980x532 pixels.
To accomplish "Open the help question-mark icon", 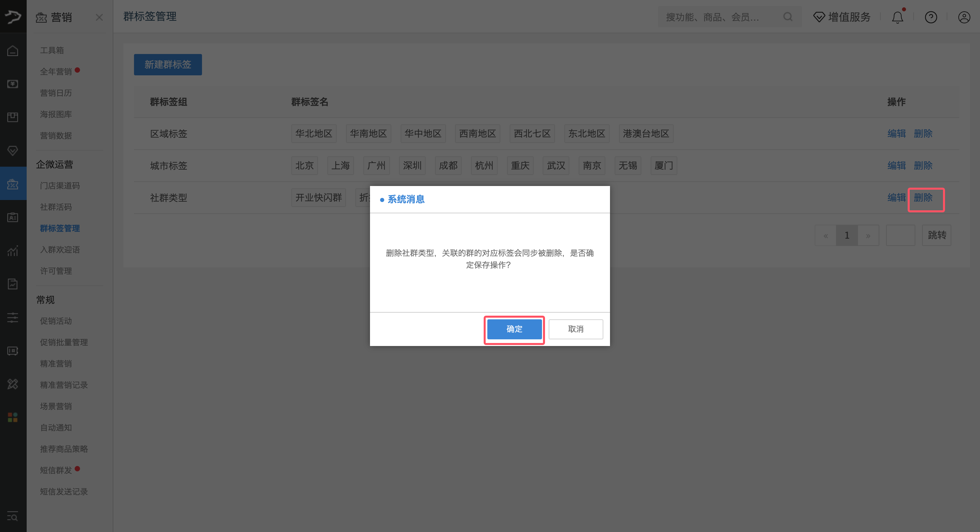I will (x=931, y=17).
